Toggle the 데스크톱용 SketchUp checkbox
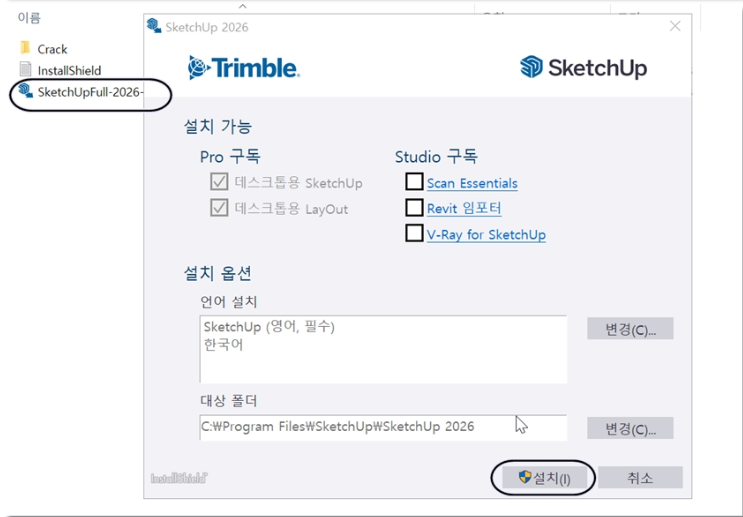The height and width of the screenshot is (517, 743). [219, 182]
